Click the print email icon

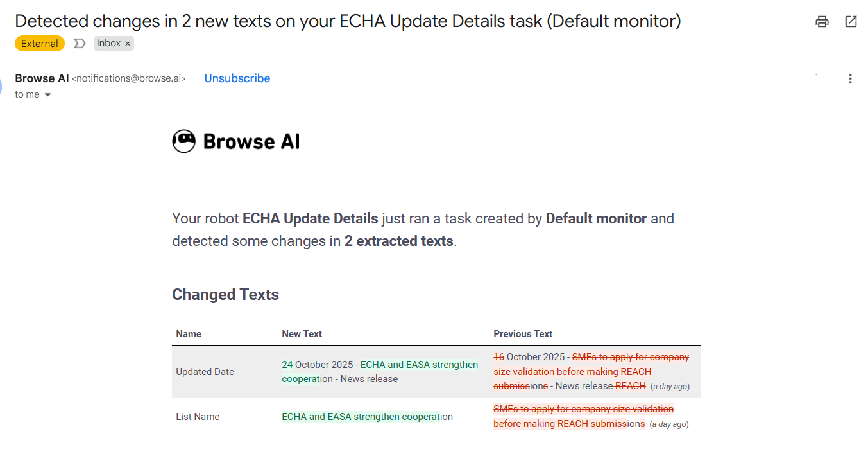coord(822,22)
